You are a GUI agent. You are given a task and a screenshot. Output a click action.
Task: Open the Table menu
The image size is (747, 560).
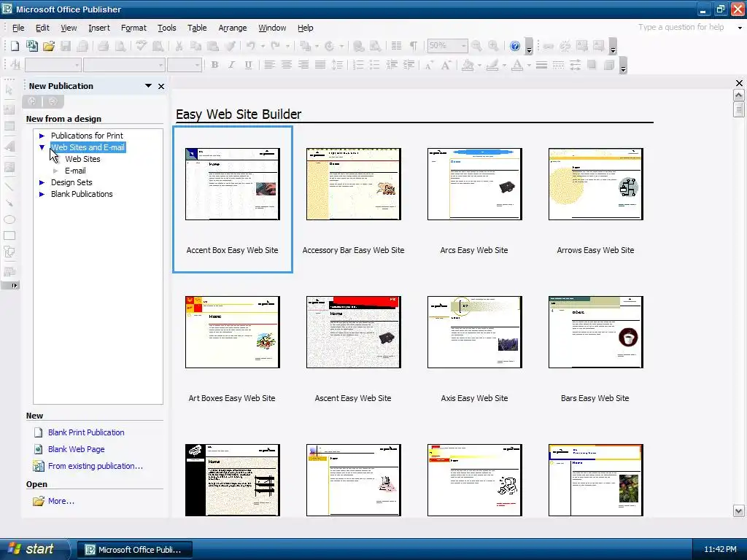click(x=197, y=28)
